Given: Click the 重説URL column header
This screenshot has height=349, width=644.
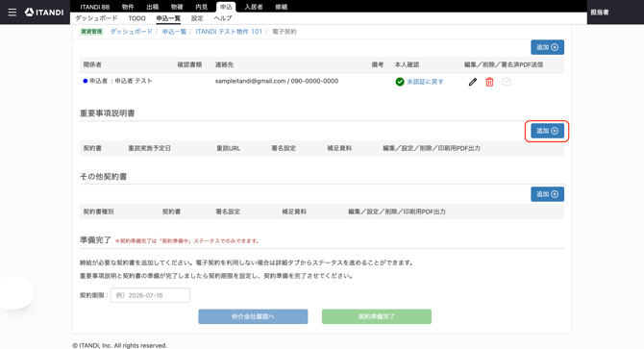Looking at the screenshot, I should (x=229, y=148).
